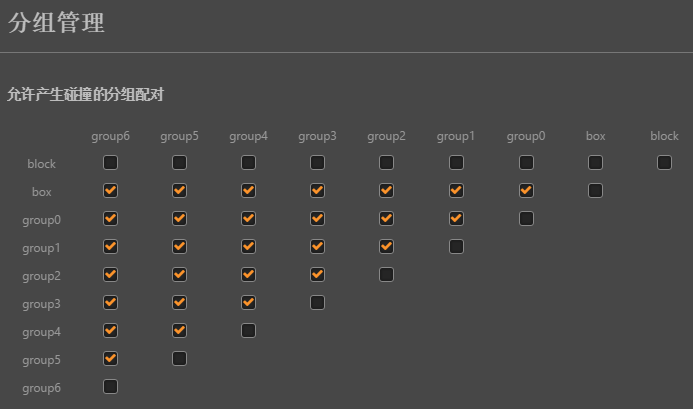This screenshot has width=693, height=409.
Task: Disable box row and group0 column collision
Action: click(x=526, y=190)
